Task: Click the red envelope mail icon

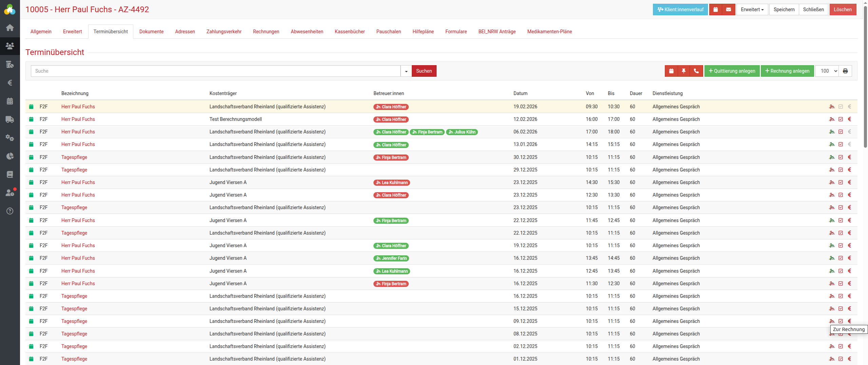Action: click(x=729, y=10)
